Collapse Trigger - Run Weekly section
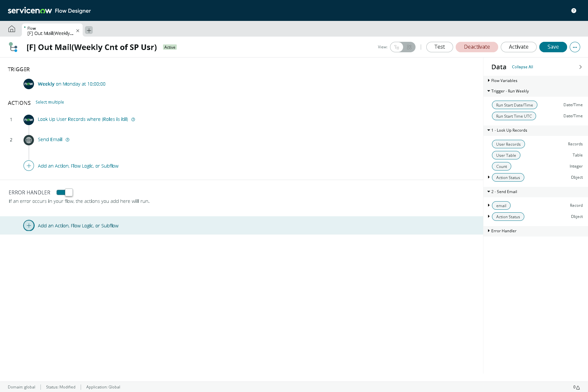The width and height of the screenshot is (588, 392). 489,91
